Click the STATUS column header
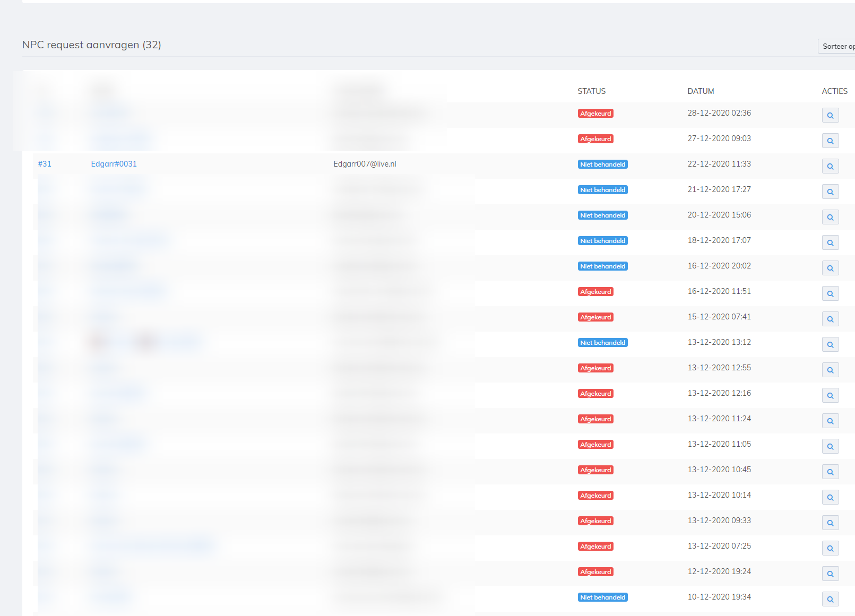Image resolution: width=855 pixels, height=616 pixels. pos(591,91)
